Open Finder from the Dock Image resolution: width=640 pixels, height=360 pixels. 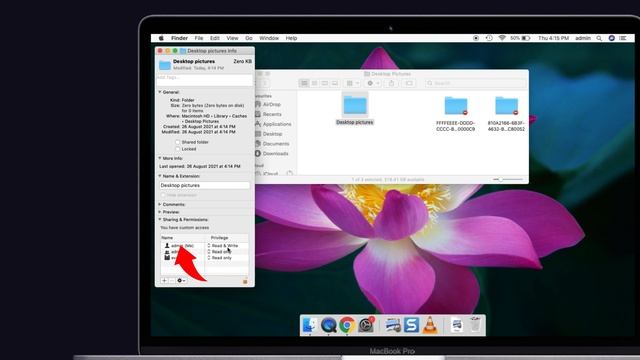309,325
